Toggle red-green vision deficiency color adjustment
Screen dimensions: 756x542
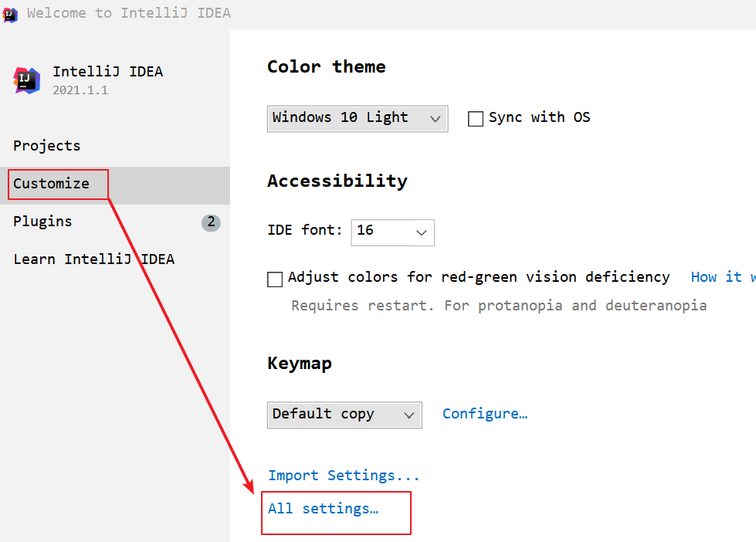(x=275, y=279)
